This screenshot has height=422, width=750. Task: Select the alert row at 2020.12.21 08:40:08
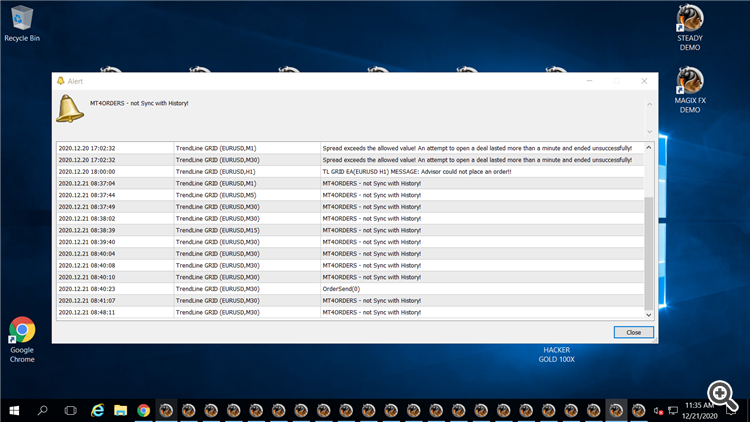point(350,265)
